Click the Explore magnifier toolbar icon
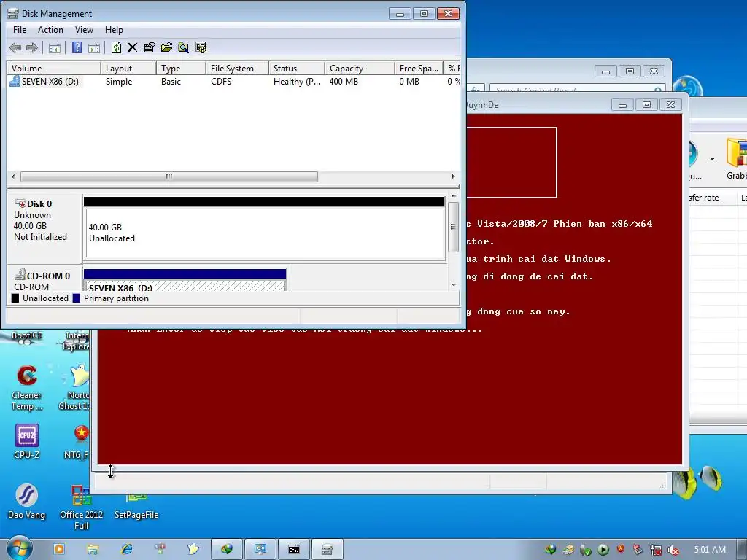Image resolution: width=747 pixels, height=560 pixels. coord(183,47)
